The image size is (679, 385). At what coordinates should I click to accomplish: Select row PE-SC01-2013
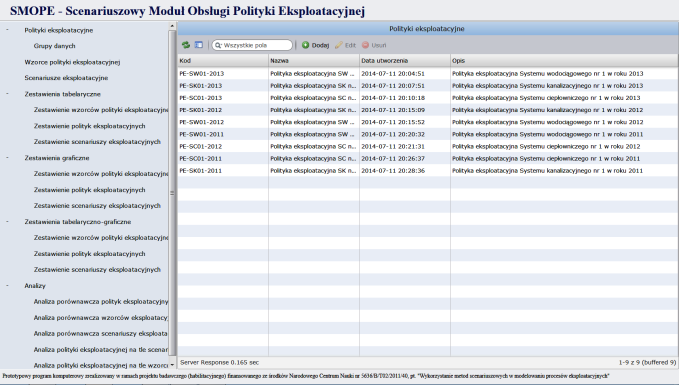click(428, 98)
